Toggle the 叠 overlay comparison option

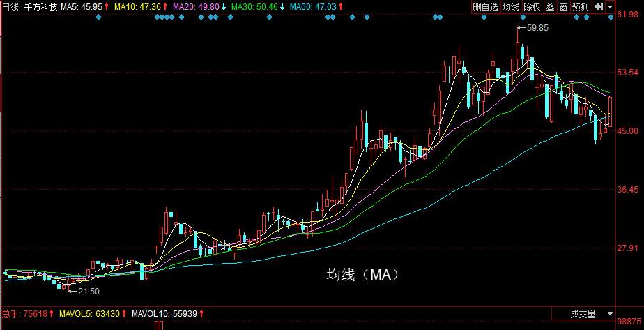pyautogui.click(x=550, y=7)
